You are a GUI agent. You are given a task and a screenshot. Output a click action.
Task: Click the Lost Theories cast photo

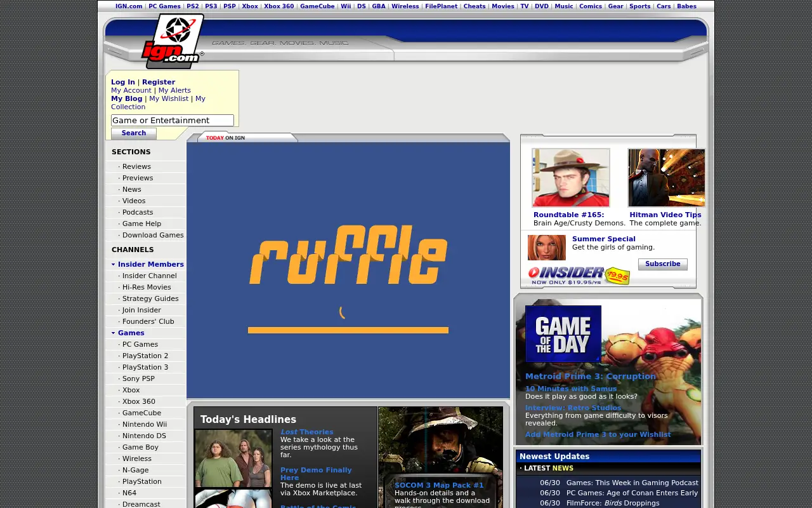click(x=233, y=458)
